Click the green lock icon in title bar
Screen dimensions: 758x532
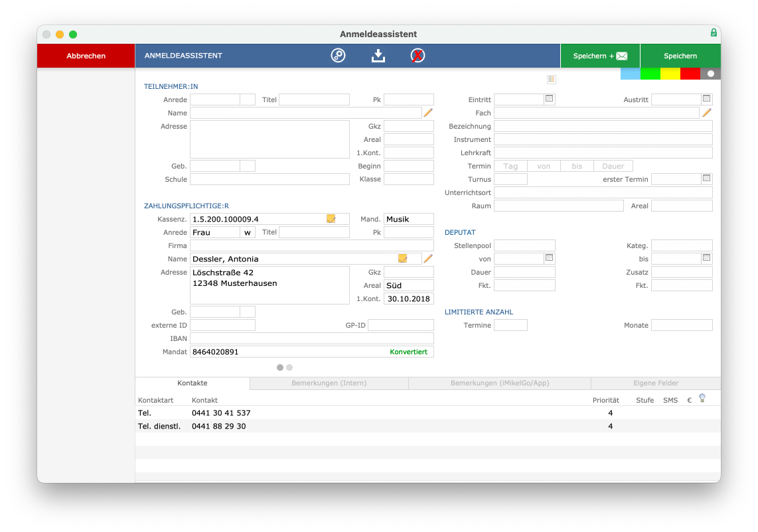[x=714, y=33]
